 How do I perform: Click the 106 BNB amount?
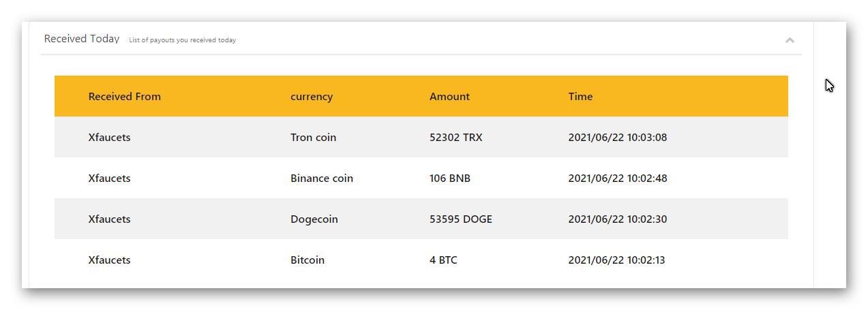coord(449,179)
